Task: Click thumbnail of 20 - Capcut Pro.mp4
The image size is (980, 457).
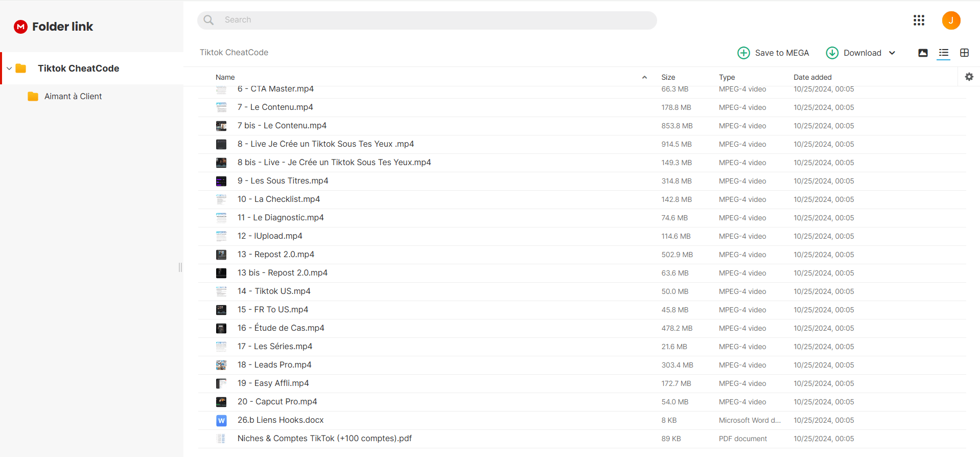Action: point(221,402)
